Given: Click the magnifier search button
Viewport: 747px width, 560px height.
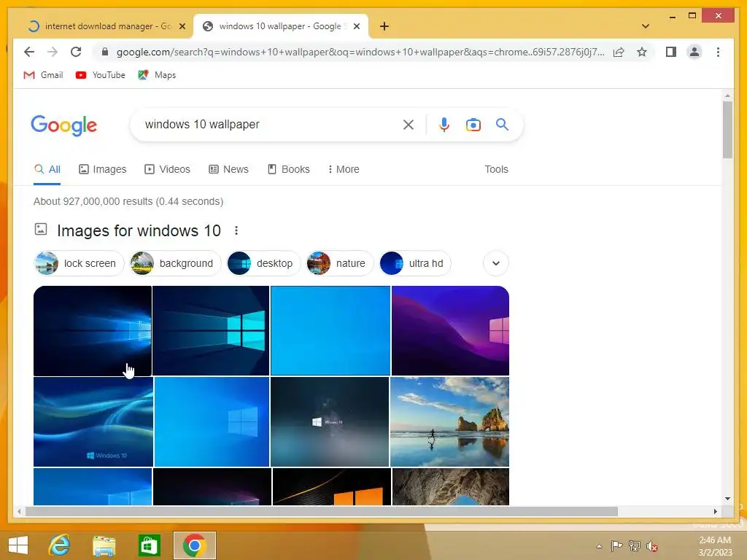Looking at the screenshot, I should point(502,125).
